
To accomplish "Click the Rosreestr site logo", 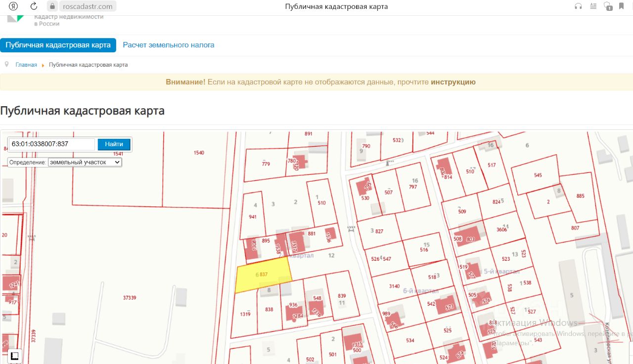I will point(15,19).
